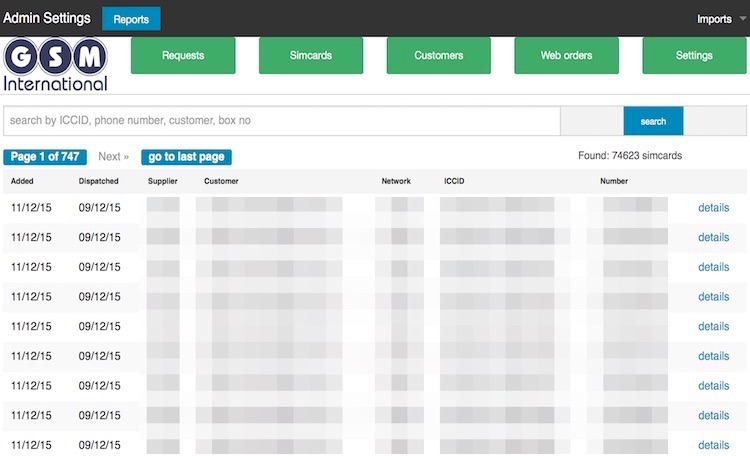Open the green Settings button
This screenshot has width=750, height=456.
693,56
